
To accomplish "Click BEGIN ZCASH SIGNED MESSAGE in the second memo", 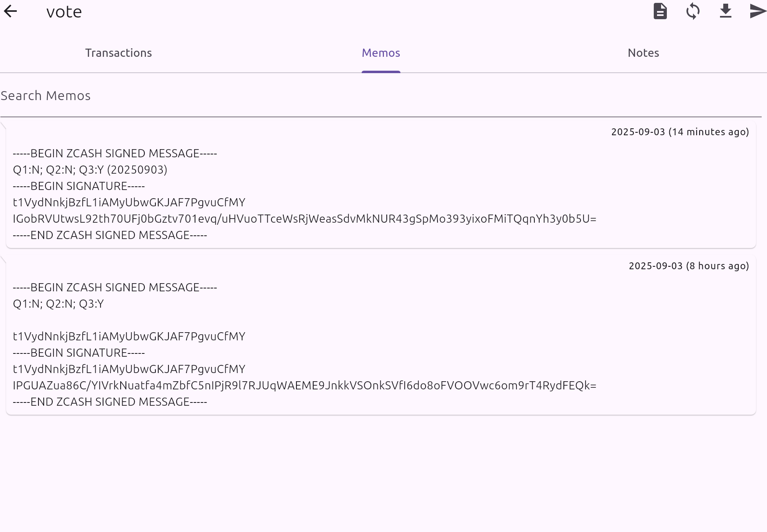I will (115, 288).
